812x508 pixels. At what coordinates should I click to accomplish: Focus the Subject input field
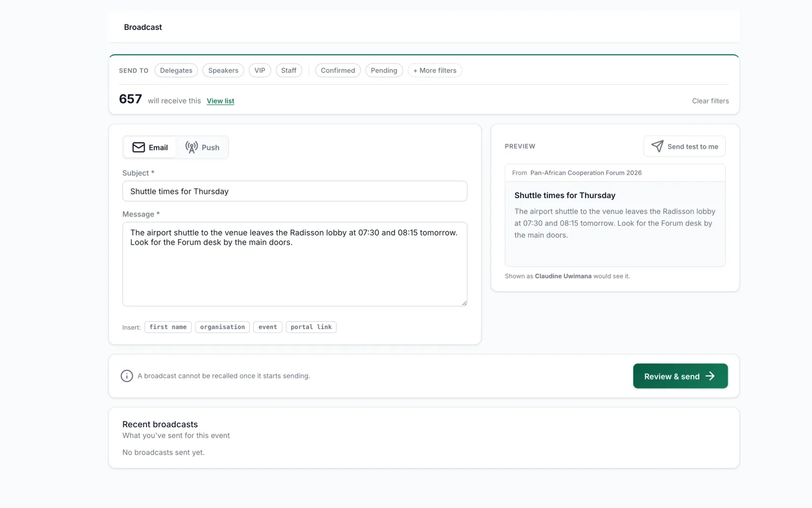295,192
